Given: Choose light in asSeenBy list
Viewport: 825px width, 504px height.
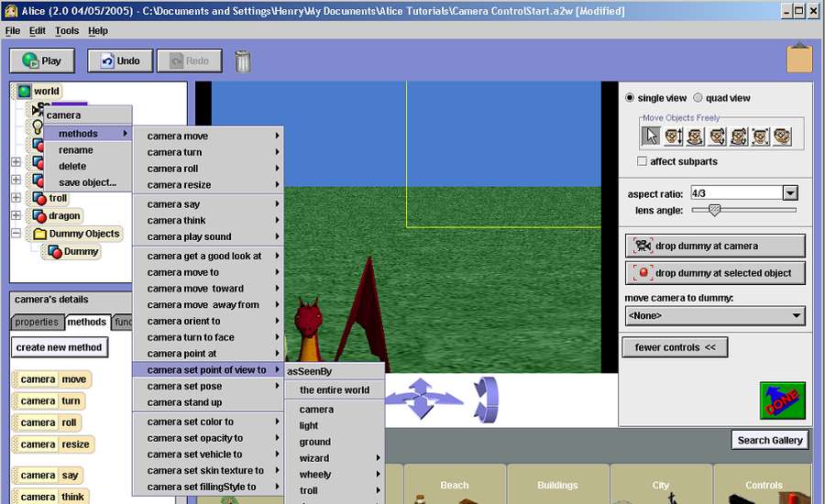Looking at the screenshot, I should (x=335, y=425).
